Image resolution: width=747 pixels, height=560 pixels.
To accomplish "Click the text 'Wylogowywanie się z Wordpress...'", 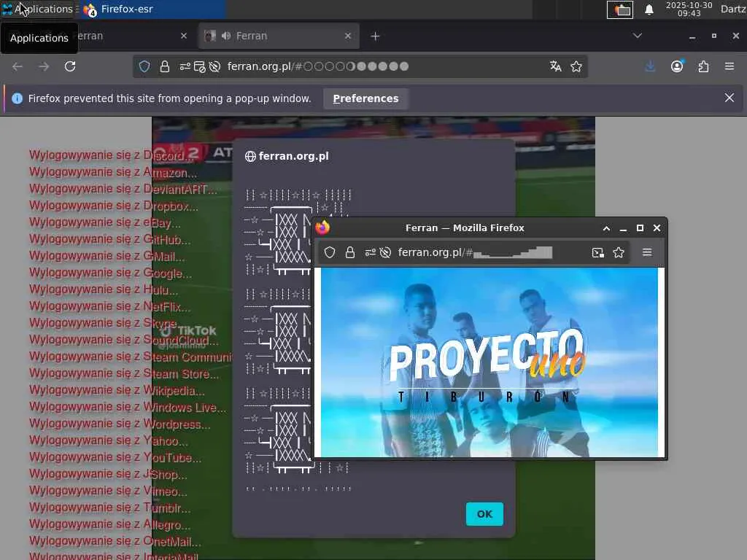I will tap(120, 424).
